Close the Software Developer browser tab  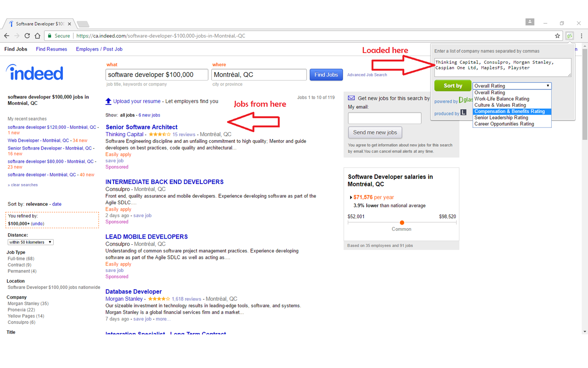tap(70, 24)
